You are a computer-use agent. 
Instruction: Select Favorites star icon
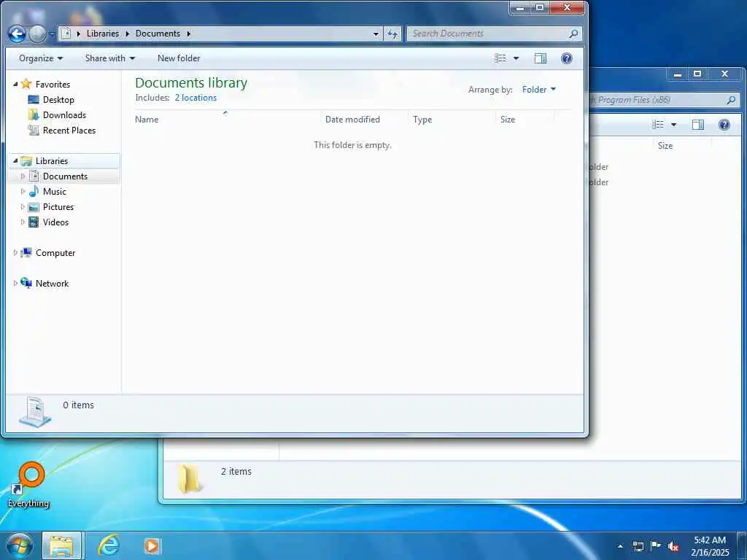coord(26,85)
